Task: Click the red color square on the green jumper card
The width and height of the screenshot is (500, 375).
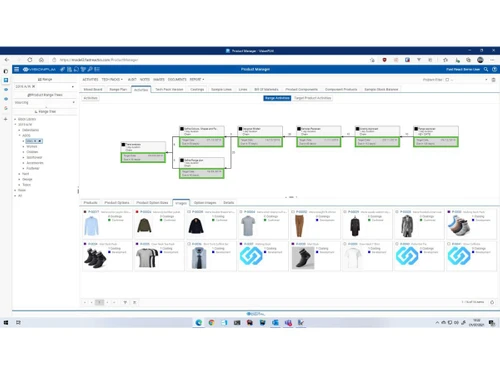Action: (x=137, y=212)
